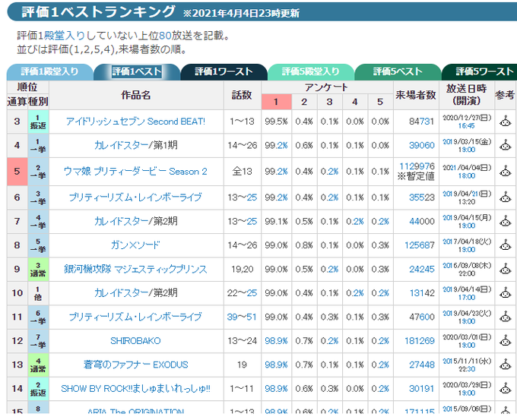Image resolution: width=517 pixels, height=420 pixels.
Task: Select the 評価1ベスト tab
Action: (137, 72)
